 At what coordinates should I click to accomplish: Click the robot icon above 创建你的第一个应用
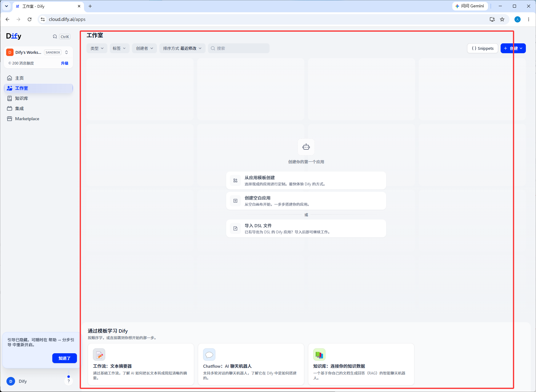tap(306, 147)
